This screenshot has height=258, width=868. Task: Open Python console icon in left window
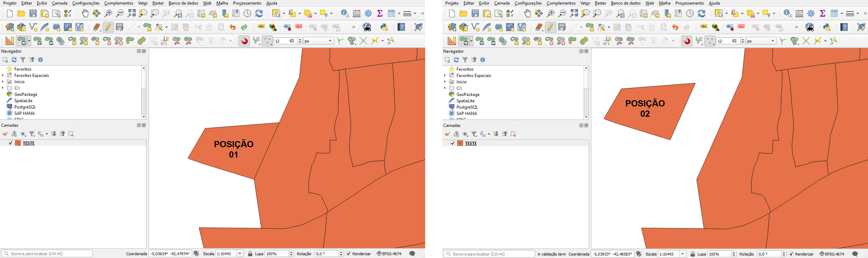384,27
